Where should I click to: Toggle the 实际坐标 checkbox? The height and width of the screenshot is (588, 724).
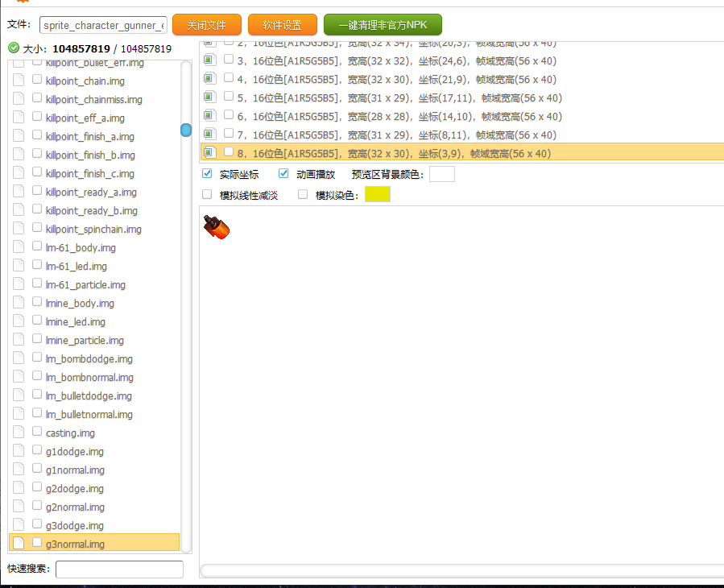(207, 174)
